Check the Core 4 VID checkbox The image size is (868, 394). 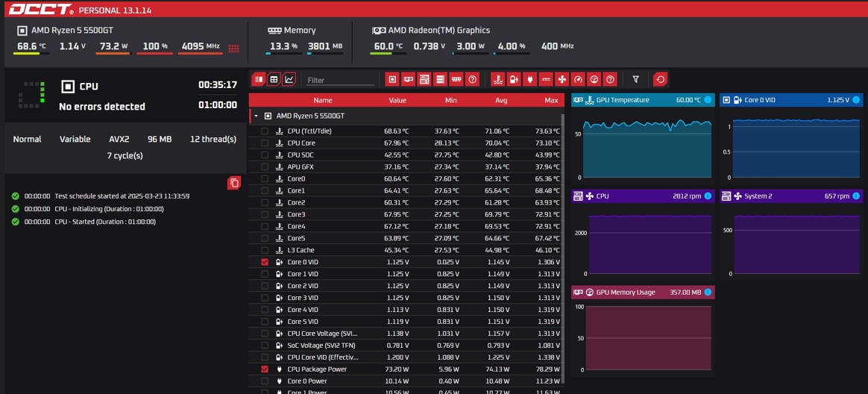point(265,310)
